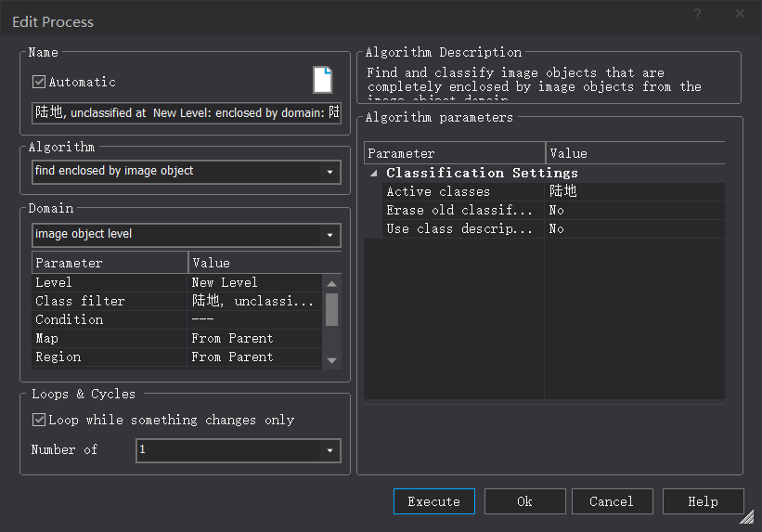Viewport: 762px width, 532px height.
Task: Cancel the process edit
Action: (612, 501)
